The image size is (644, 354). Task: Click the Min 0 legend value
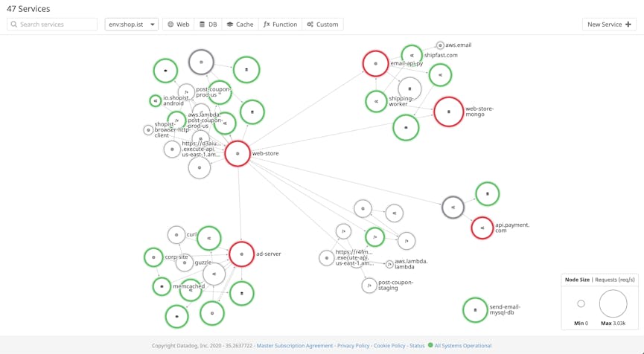(x=581, y=324)
